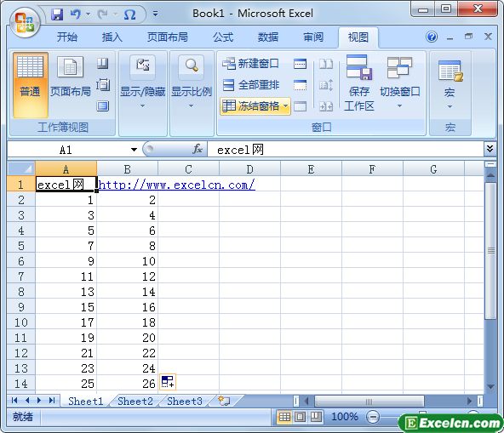Click the Undo arrow icon

coord(76,14)
